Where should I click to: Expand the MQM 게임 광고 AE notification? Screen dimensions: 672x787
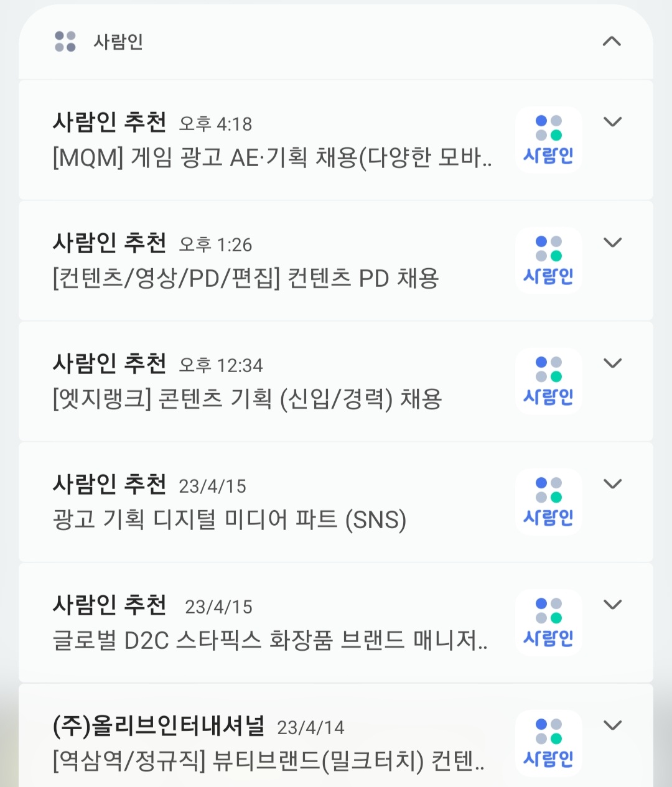click(x=612, y=121)
